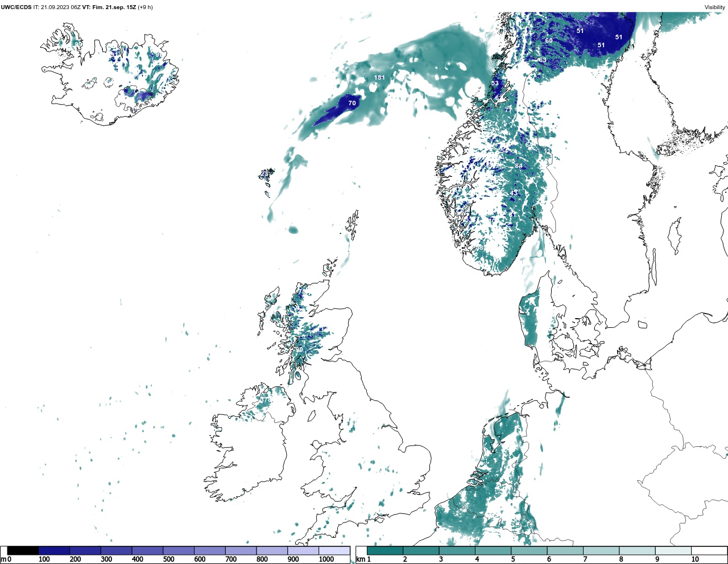Click the '70' value over the sea fog patch
Screen dimensions: 728x564
pos(352,103)
